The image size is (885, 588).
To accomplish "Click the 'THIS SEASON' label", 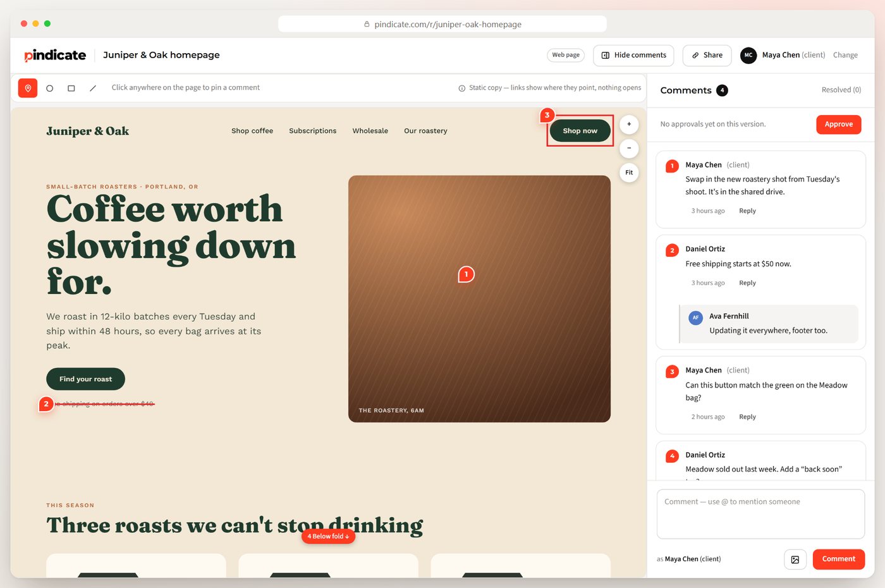I will pyautogui.click(x=70, y=506).
